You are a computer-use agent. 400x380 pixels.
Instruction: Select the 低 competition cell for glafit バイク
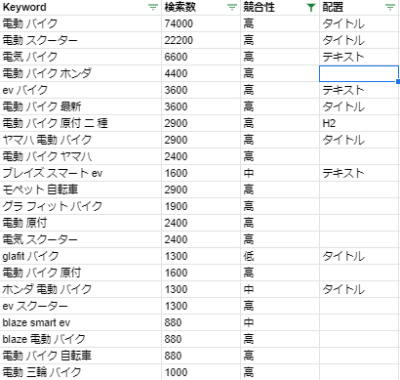click(x=280, y=256)
